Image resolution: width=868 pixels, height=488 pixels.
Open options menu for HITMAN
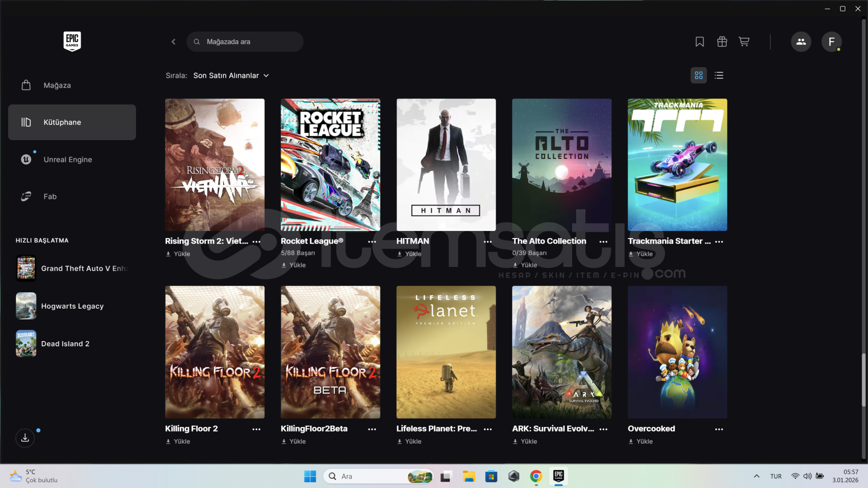coord(488,242)
